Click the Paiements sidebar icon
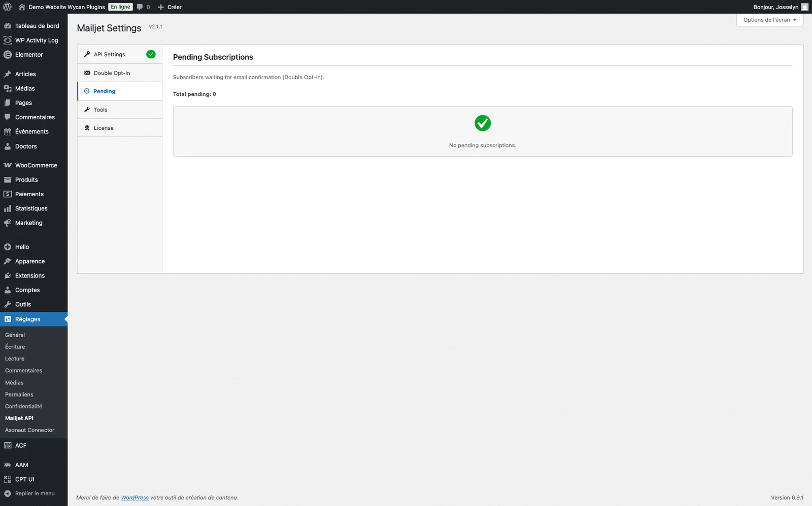 pos(8,194)
